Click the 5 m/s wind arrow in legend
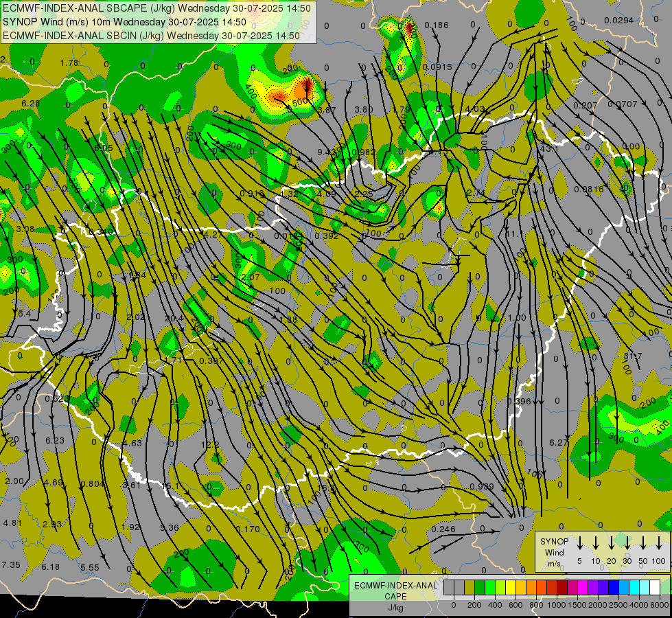The height and width of the screenshot is (618, 672). (579, 542)
